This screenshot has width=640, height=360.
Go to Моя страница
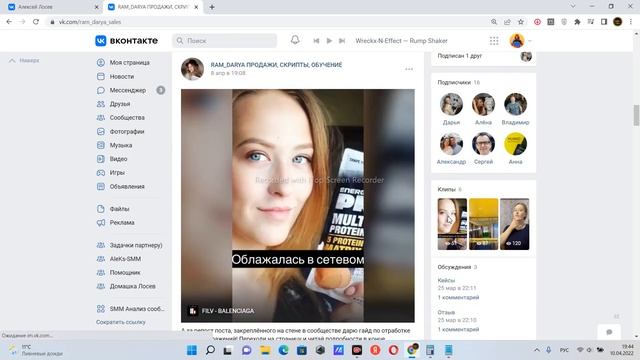click(130, 62)
